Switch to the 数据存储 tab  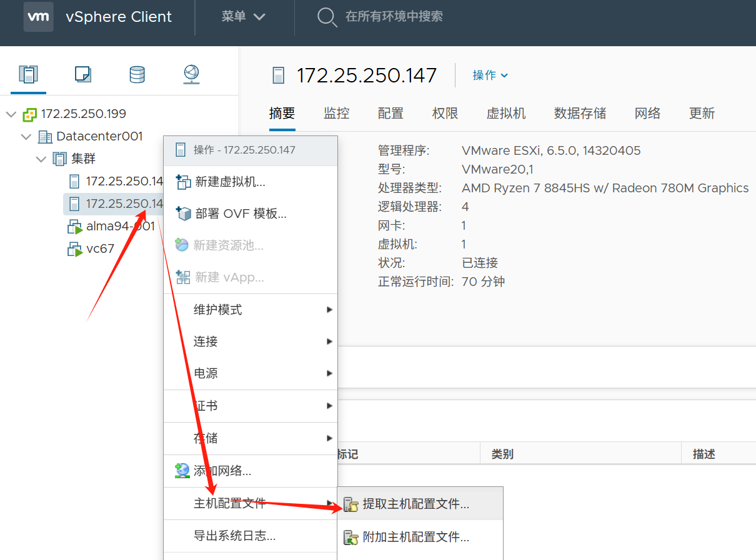click(580, 113)
